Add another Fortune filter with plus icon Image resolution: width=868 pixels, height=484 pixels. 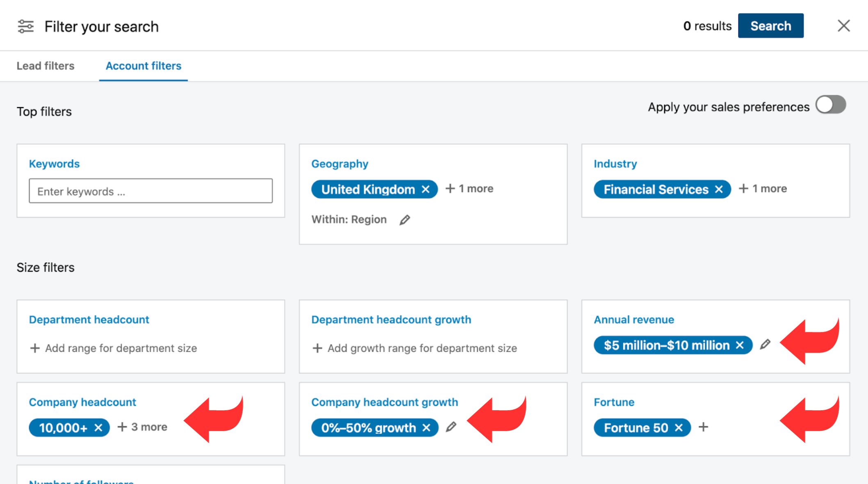click(704, 427)
